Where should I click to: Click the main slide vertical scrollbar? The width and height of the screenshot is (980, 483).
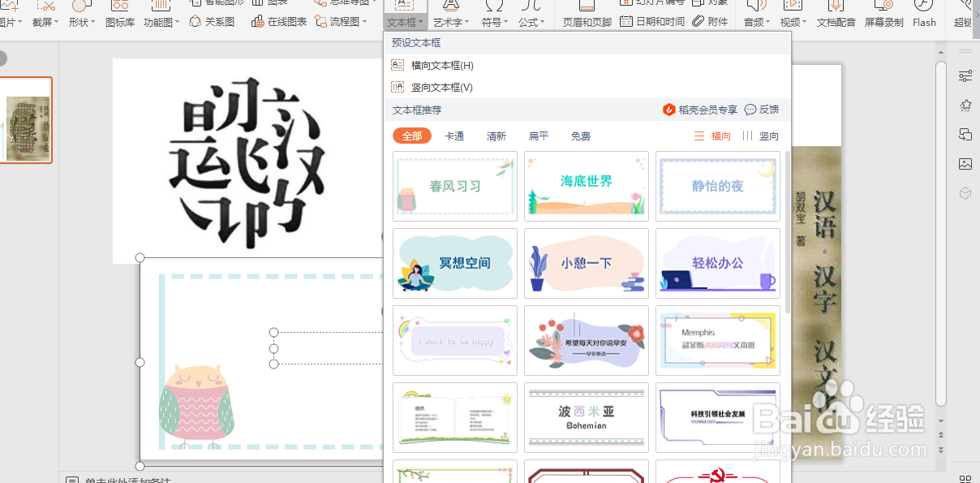[x=941, y=235]
